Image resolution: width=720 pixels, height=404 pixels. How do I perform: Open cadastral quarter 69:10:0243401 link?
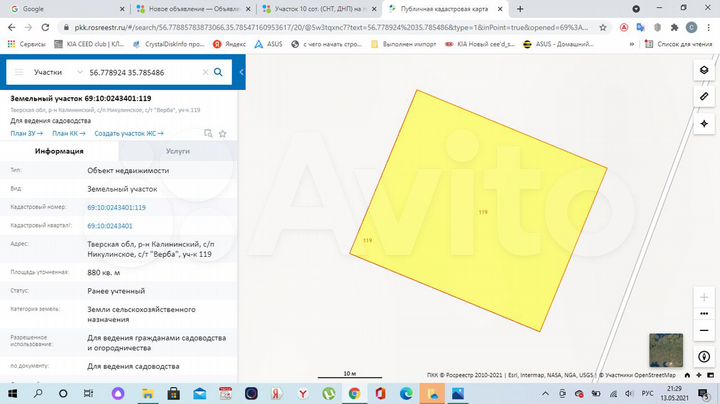tap(116, 226)
